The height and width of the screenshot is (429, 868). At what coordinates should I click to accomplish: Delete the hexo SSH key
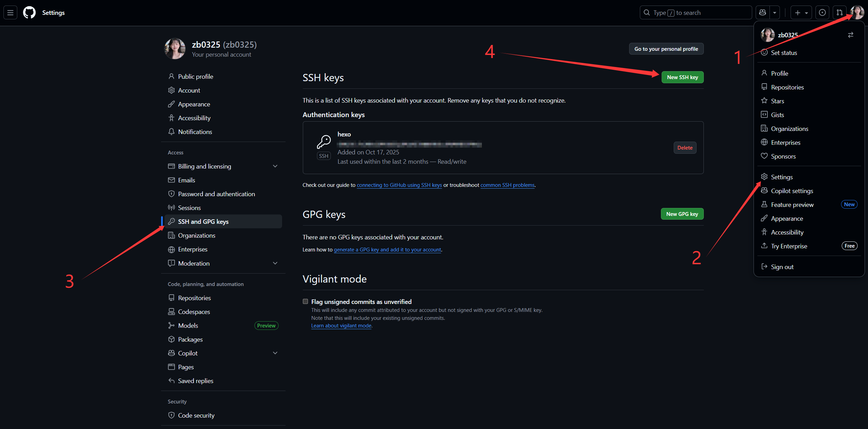[x=684, y=148]
